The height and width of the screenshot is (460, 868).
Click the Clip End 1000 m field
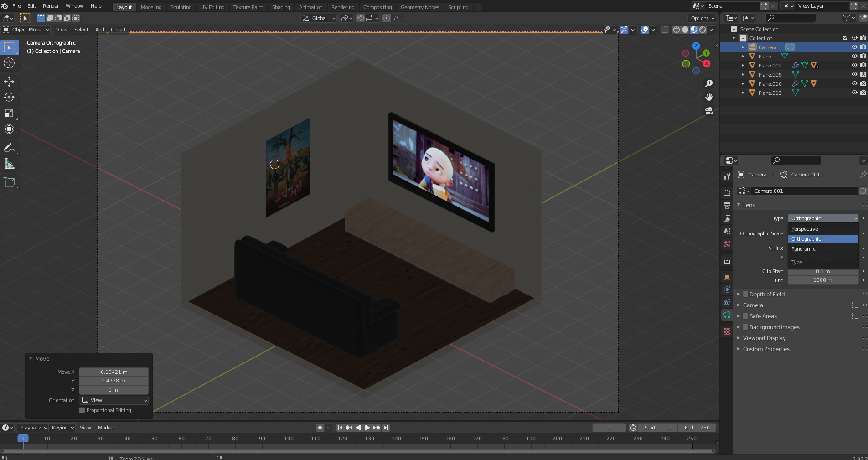pos(823,280)
